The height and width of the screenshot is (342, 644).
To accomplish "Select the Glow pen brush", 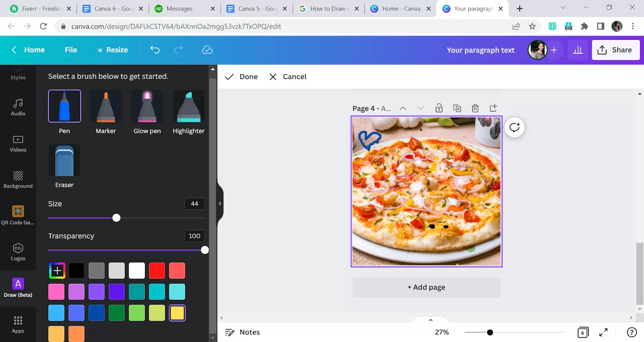I will click(x=147, y=106).
